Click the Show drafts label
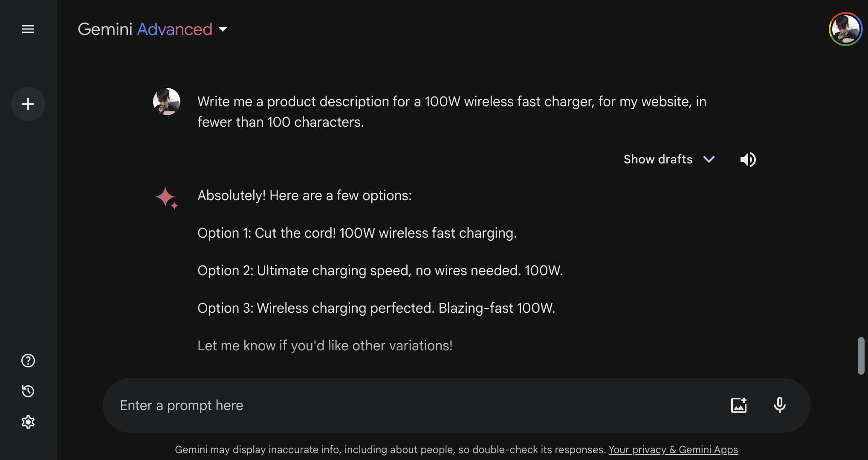 tap(658, 159)
